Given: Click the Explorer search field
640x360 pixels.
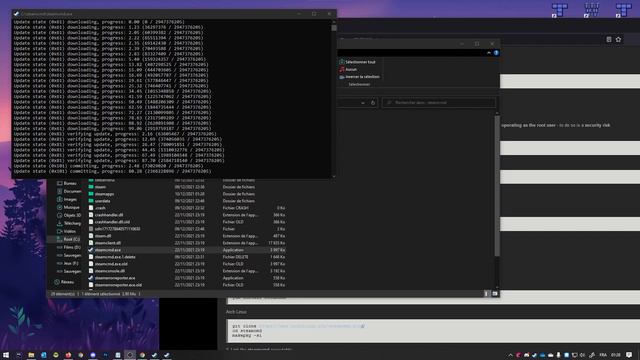Looking at the screenshot, I should [x=439, y=103].
